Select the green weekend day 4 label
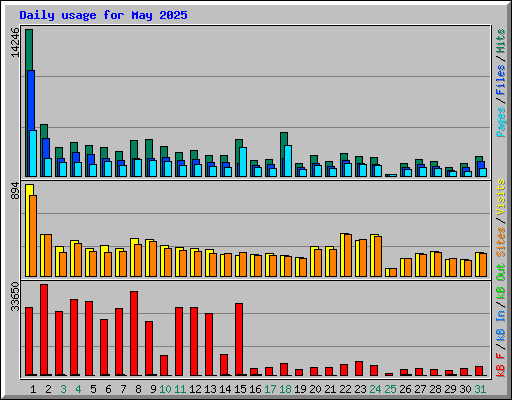 click(78, 389)
